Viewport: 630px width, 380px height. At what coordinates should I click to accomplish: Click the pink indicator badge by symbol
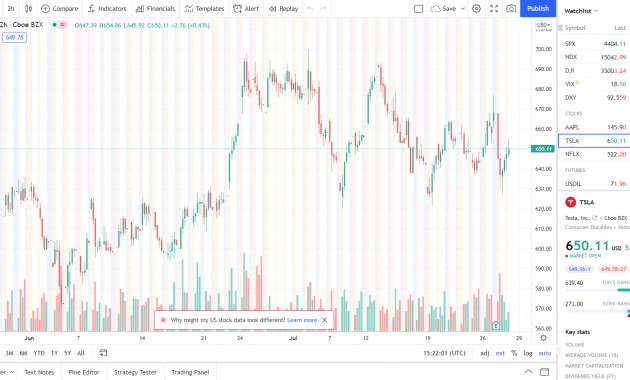click(63, 25)
